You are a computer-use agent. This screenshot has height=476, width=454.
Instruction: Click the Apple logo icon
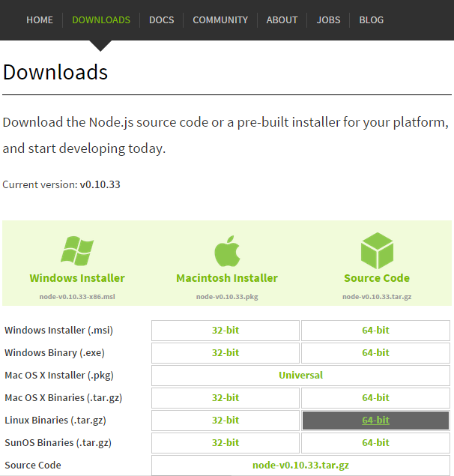pyautogui.click(x=227, y=251)
